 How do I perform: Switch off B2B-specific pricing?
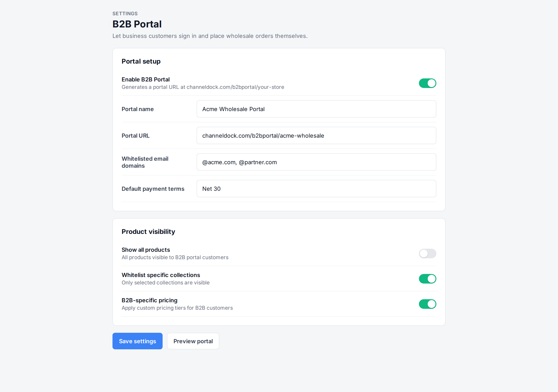click(x=427, y=304)
